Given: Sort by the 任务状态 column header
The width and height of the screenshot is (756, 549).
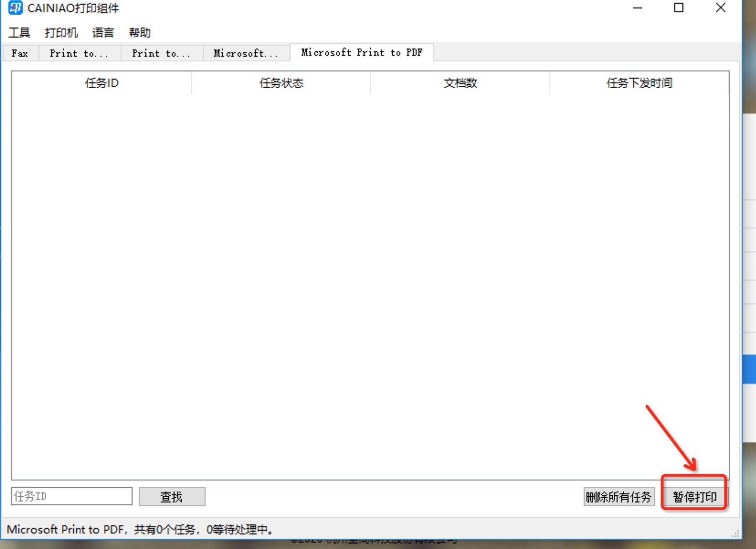Looking at the screenshot, I should (x=281, y=83).
